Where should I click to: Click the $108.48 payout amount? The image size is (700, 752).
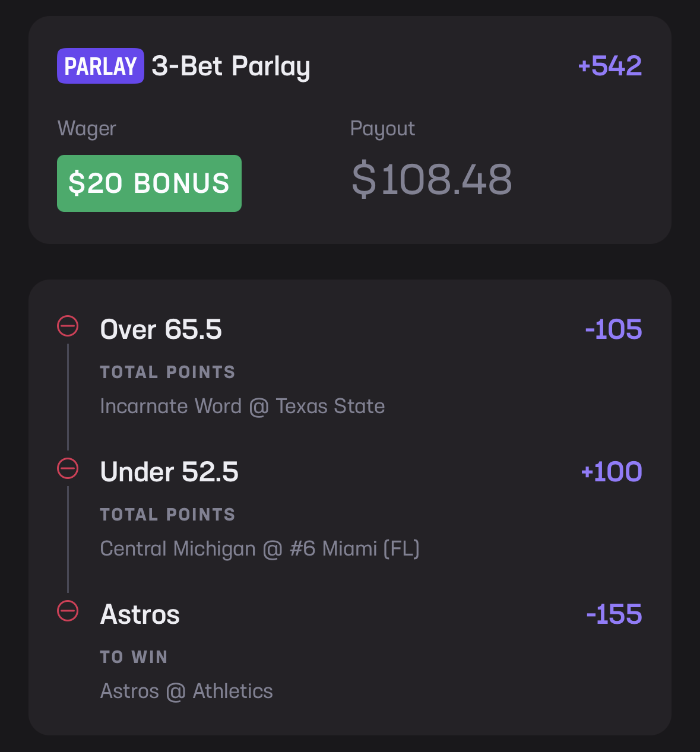[x=432, y=179]
